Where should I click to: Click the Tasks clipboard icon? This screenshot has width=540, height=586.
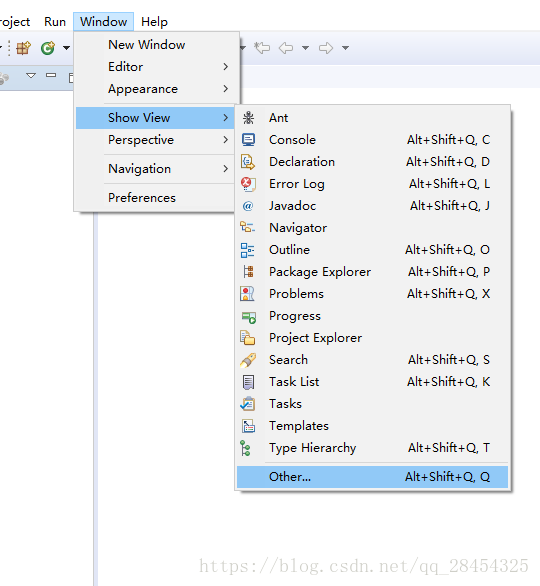[248, 404]
